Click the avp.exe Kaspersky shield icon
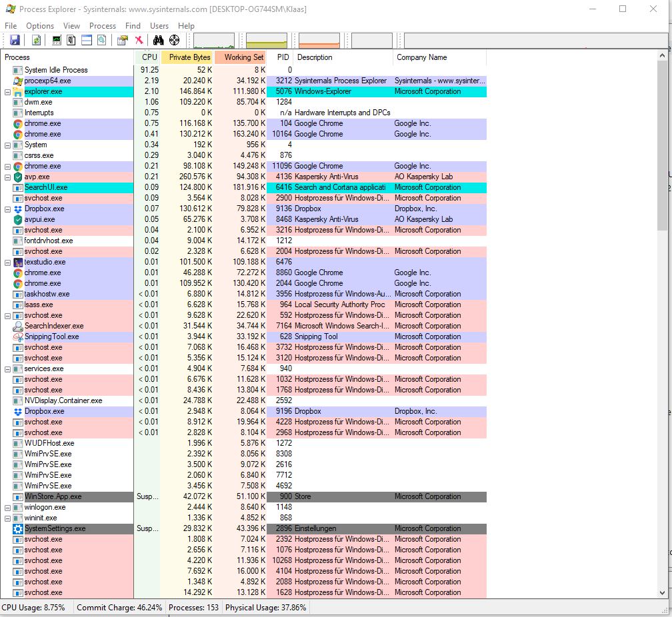Image resolution: width=672 pixels, height=617 pixels. coord(17,177)
